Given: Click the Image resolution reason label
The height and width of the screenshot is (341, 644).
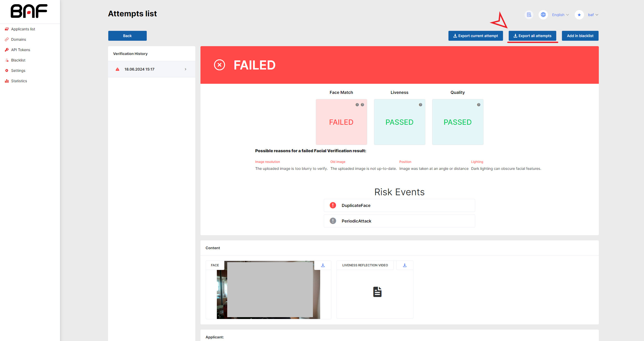Looking at the screenshot, I should pos(267,162).
